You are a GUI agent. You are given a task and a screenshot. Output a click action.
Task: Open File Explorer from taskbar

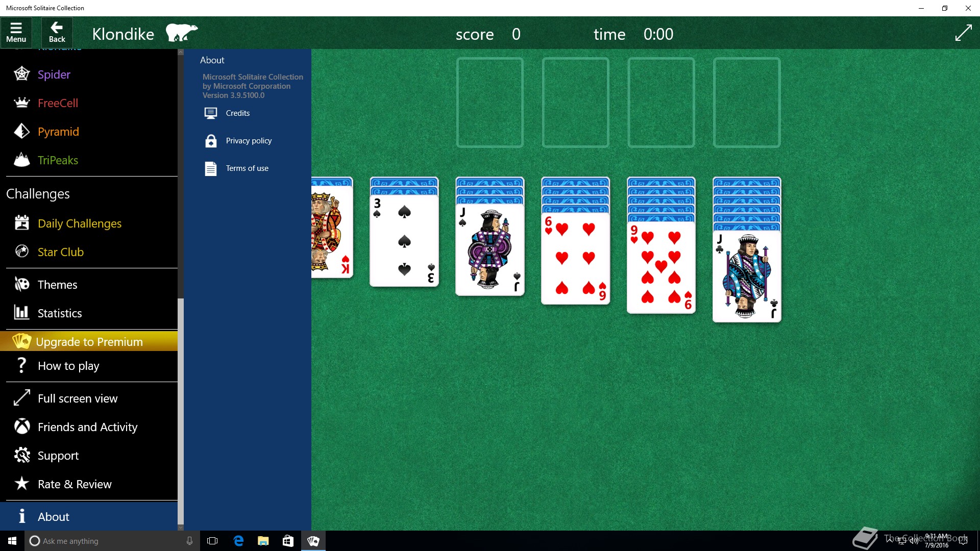263,541
